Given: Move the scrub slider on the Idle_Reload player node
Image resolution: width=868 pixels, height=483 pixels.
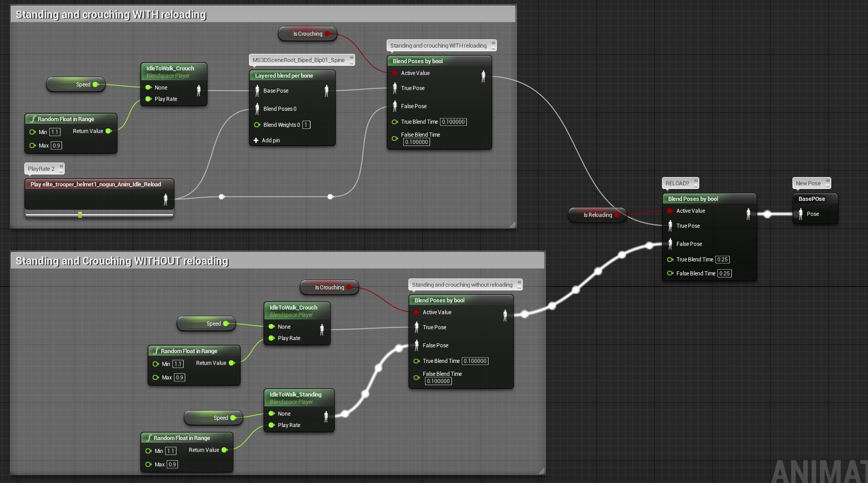Looking at the screenshot, I should (80, 214).
